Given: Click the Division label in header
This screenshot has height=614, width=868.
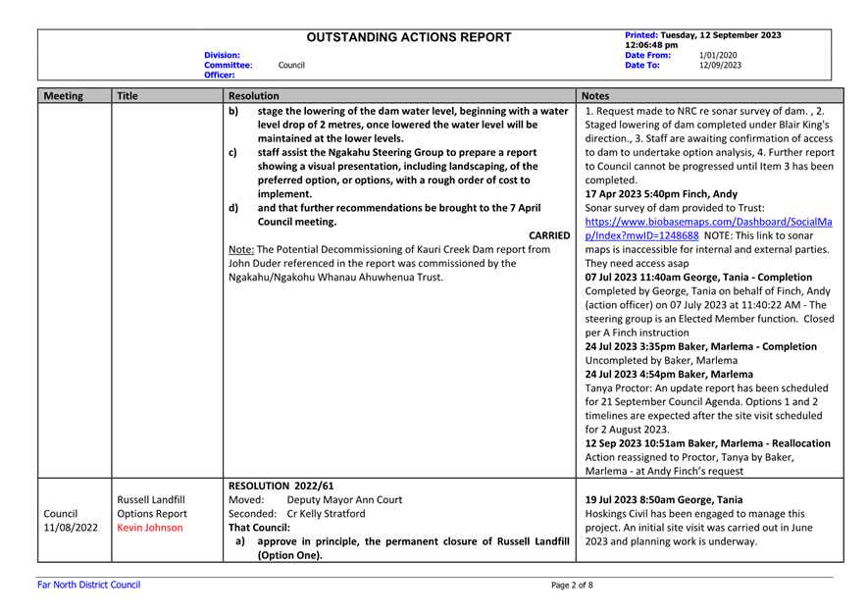Looking at the screenshot, I should click(x=222, y=55).
